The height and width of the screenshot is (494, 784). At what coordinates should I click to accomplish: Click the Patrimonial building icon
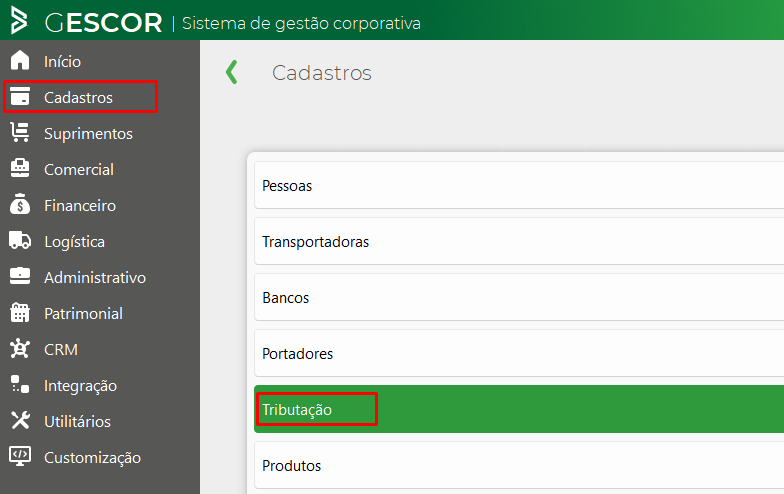[20, 312]
